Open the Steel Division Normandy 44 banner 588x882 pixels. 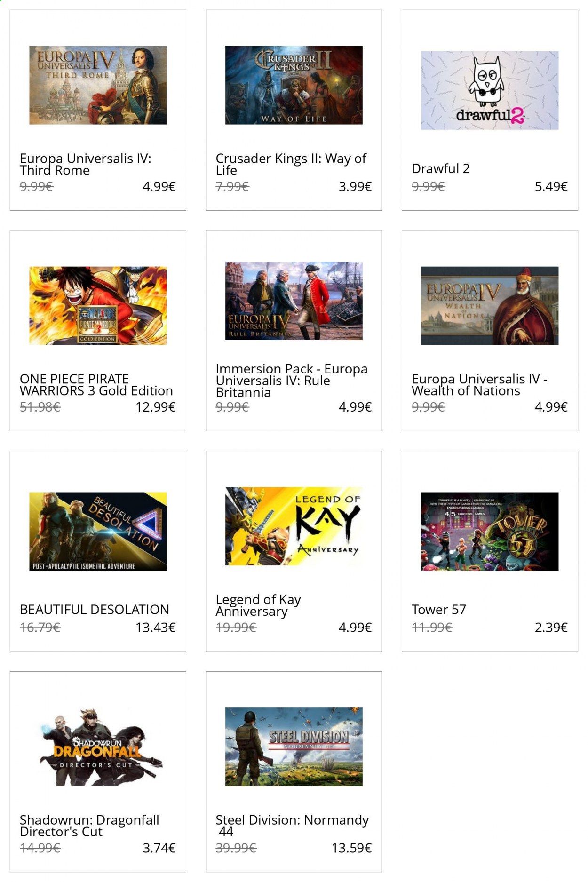pos(294,747)
